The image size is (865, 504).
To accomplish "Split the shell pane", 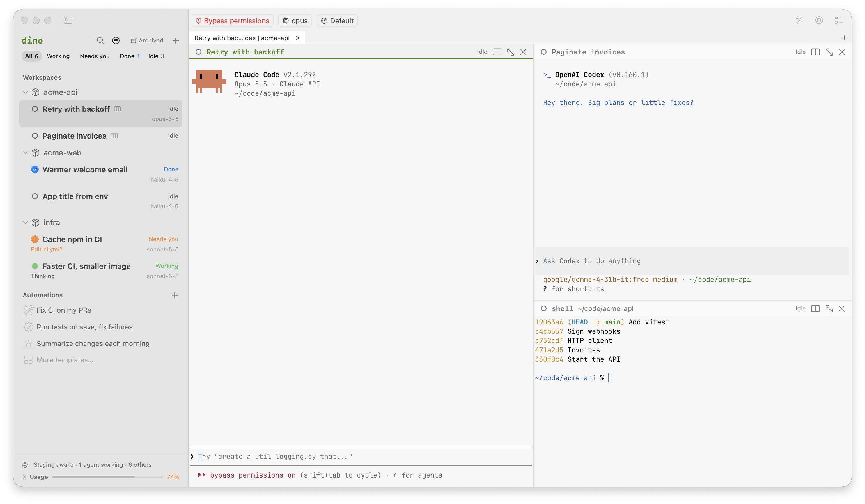I will click(815, 308).
